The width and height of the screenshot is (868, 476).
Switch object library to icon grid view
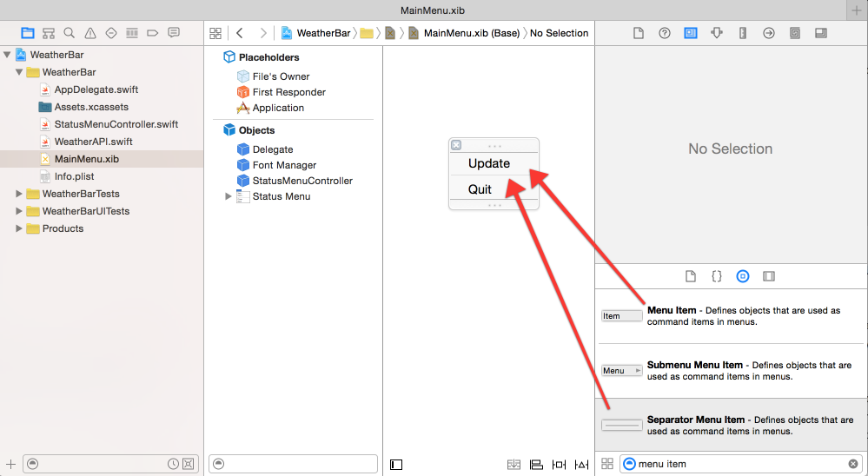pyautogui.click(x=607, y=464)
